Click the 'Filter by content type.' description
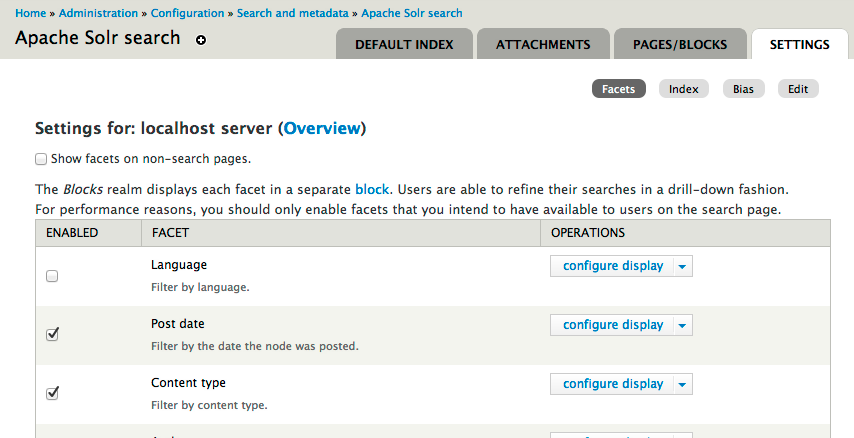The image size is (854, 438). [x=209, y=405]
